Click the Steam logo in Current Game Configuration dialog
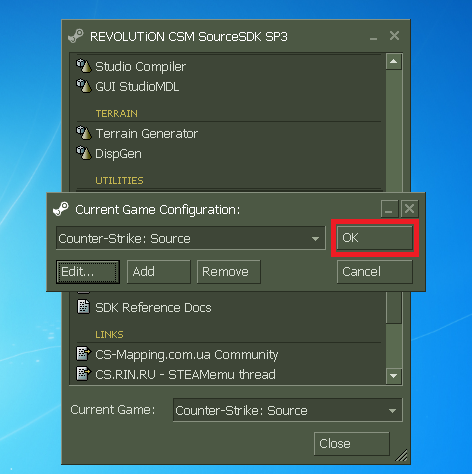The height and width of the screenshot is (474, 472). (x=61, y=209)
